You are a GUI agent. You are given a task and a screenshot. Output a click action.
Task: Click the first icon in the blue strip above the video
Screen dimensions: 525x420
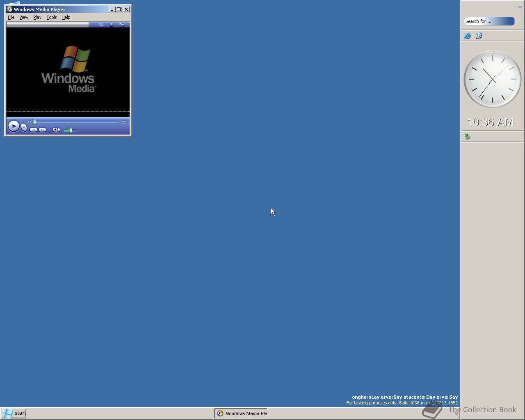(101, 25)
